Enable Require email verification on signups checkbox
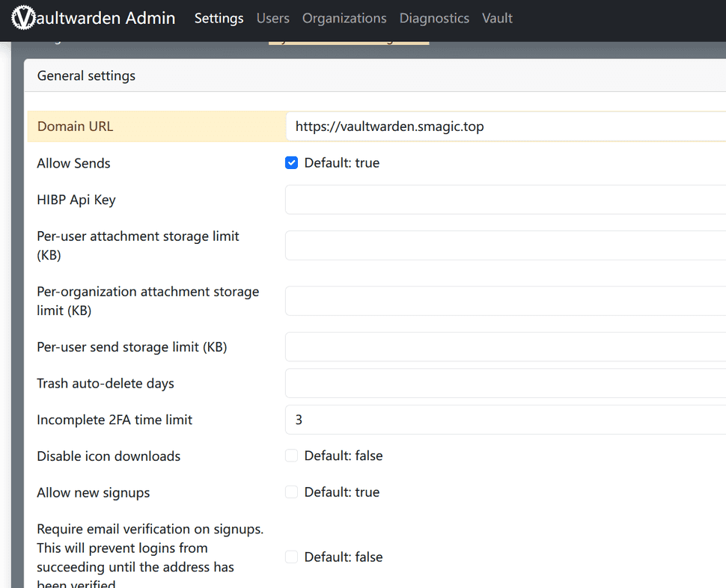 [x=291, y=557]
